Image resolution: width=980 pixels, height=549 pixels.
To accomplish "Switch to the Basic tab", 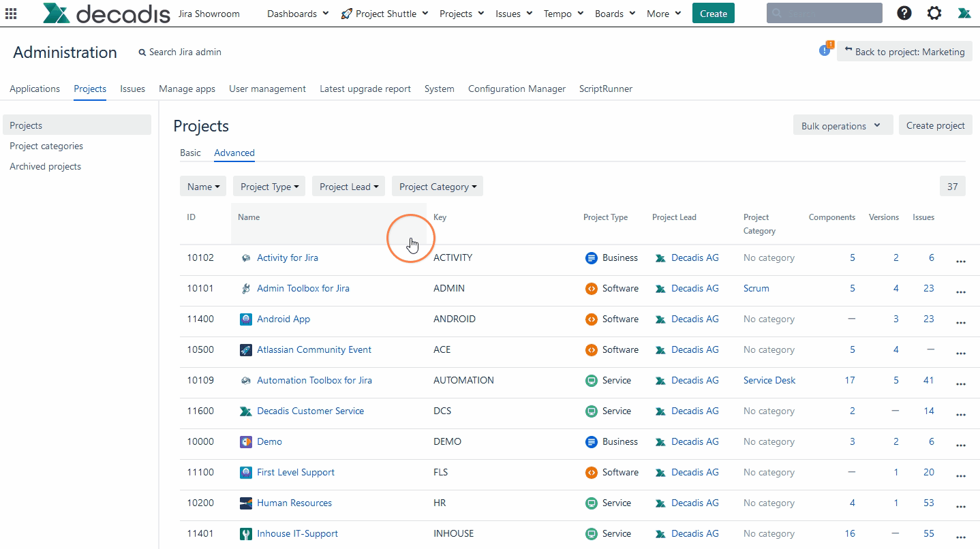I will tap(190, 153).
